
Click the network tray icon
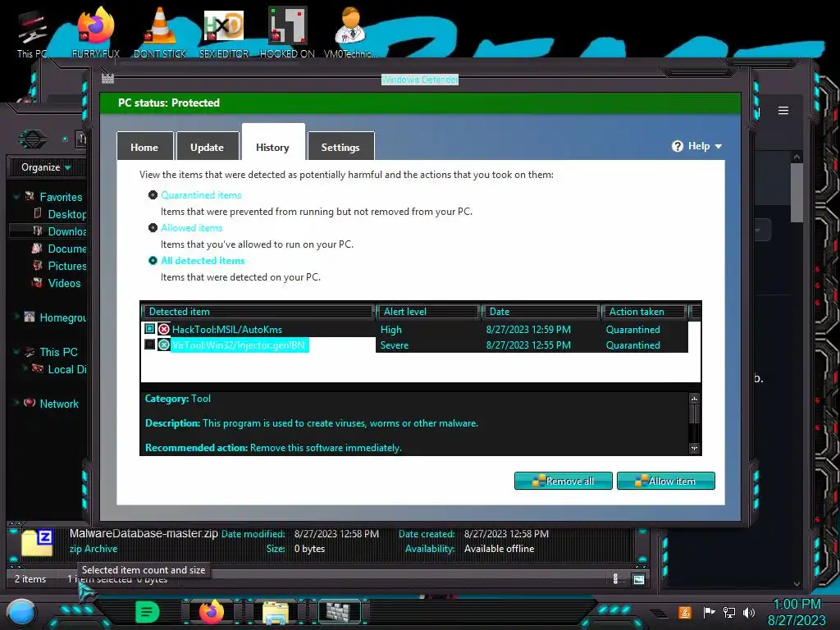pyautogui.click(x=729, y=612)
